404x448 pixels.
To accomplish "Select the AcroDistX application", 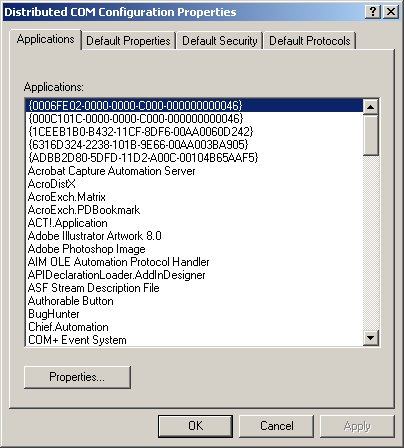I will coord(194,184).
